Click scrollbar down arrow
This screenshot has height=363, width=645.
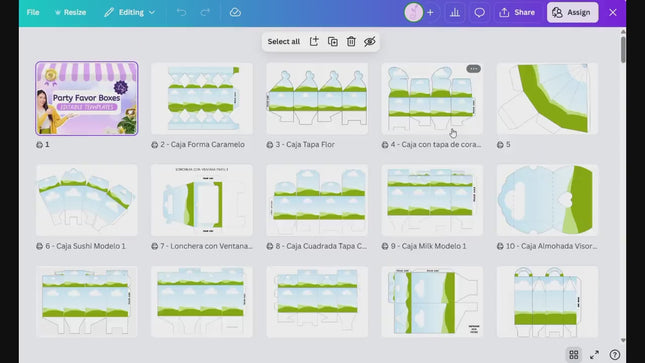(623, 340)
